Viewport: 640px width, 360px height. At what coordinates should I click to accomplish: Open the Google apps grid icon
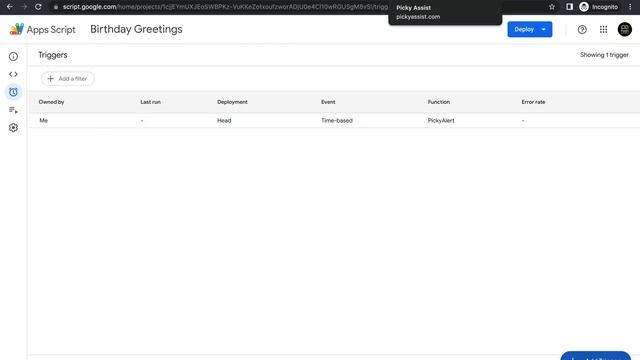tap(603, 29)
